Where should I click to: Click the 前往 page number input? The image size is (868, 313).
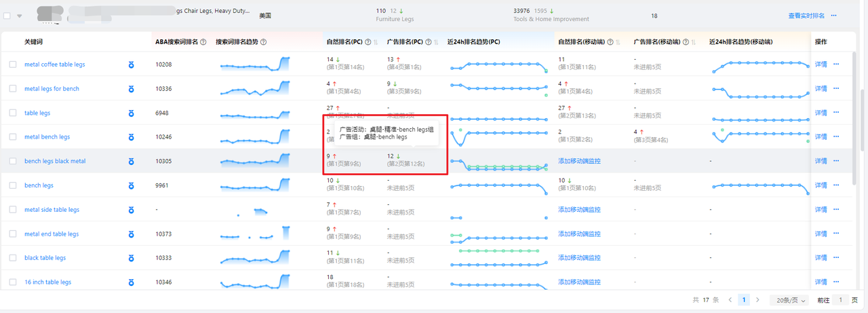click(x=841, y=299)
